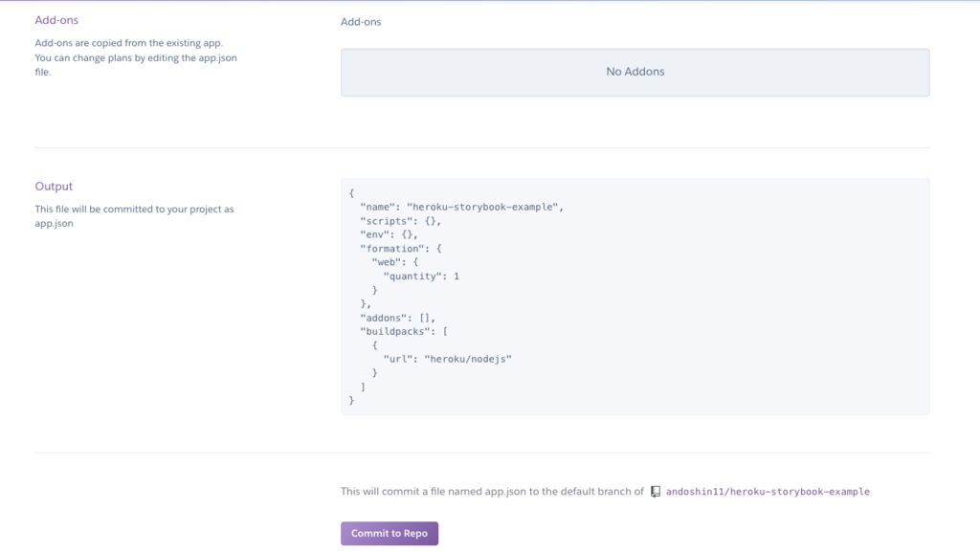Click the Output description about committing app.json
Viewport: 980px width, 553px height.
134,215
